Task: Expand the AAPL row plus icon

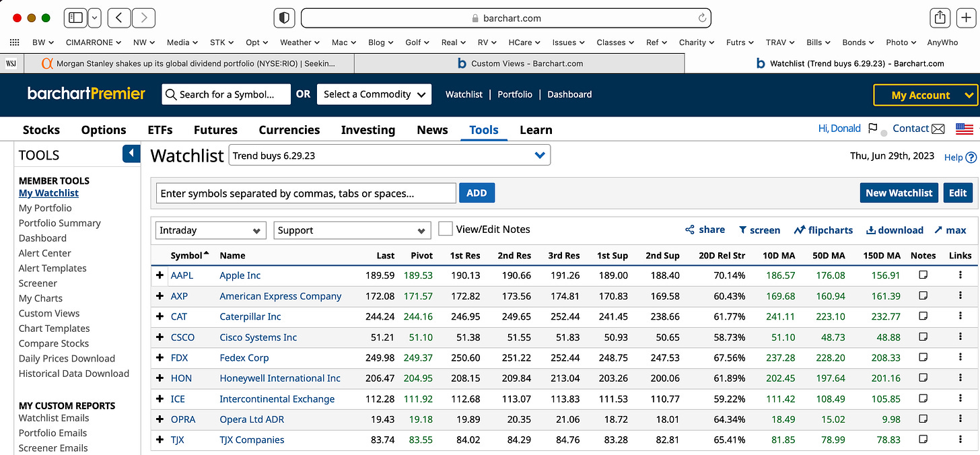Action: point(160,275)
